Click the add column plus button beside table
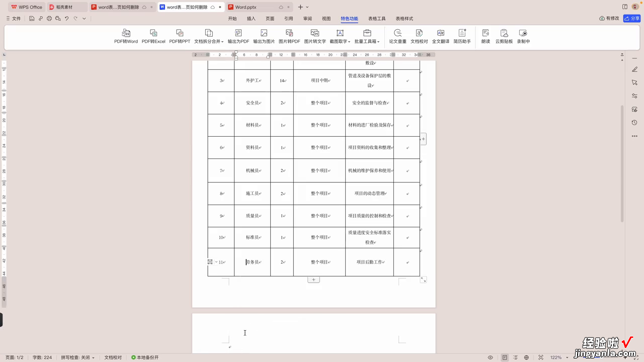Viewport: 644px width, 362px height. (424, 139)
